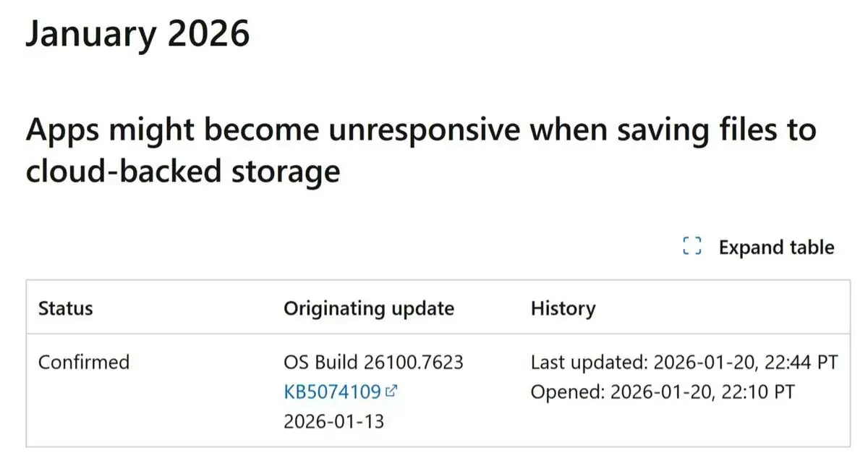Click the Originating update column header
The image size is (868, 461).
point(369,308)
